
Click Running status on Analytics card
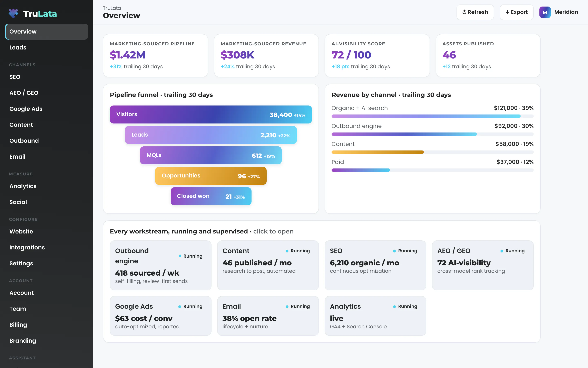405,306
